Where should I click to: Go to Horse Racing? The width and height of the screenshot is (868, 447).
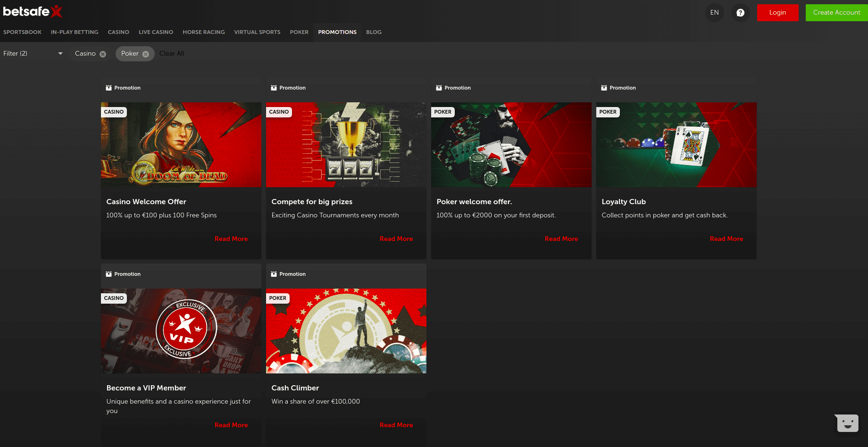click(204, 32)
